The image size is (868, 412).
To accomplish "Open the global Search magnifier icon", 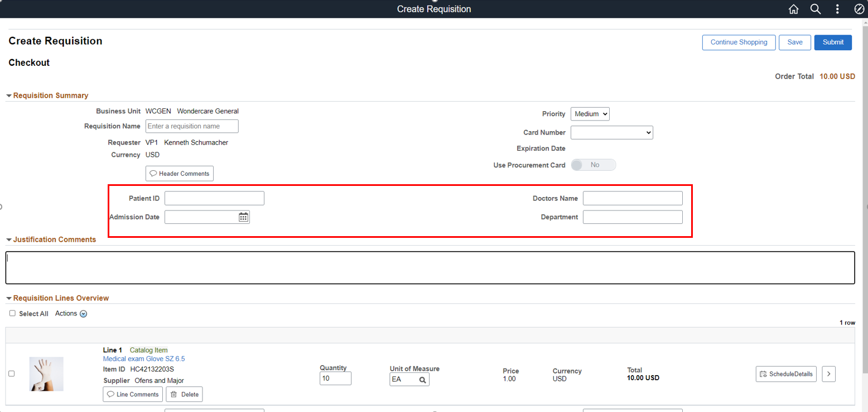I will [816, 9].
